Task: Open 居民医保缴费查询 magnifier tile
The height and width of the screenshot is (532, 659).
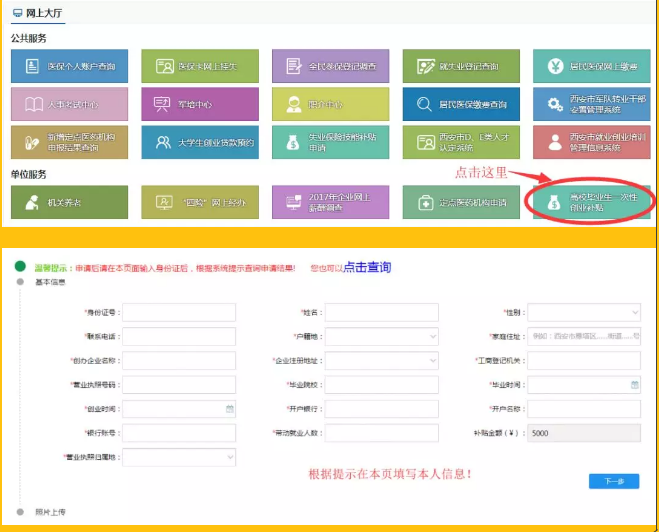Action: pyautogui.click(x=461, y=104)
